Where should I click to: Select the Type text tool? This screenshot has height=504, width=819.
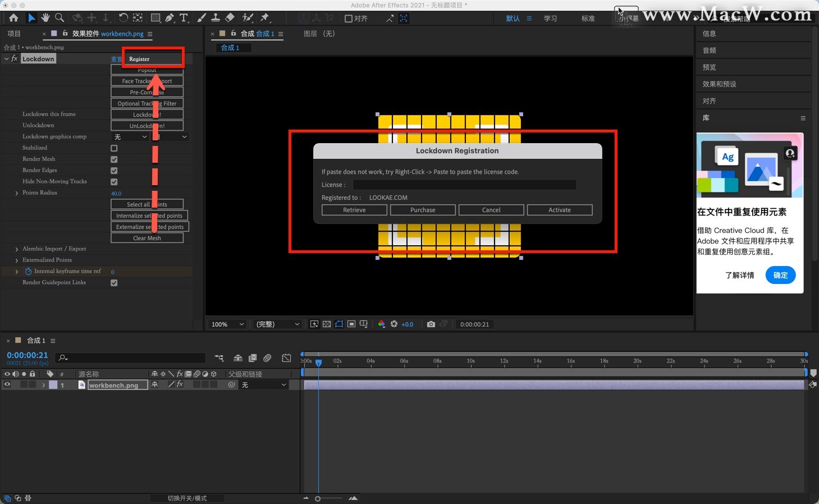(184, 18)
